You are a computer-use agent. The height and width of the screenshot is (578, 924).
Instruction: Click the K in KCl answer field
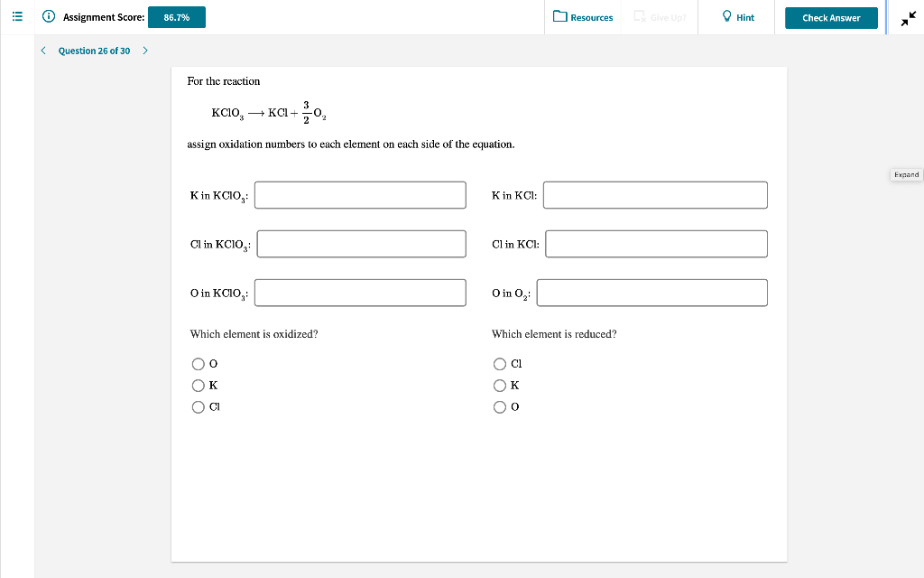(655, 194)
